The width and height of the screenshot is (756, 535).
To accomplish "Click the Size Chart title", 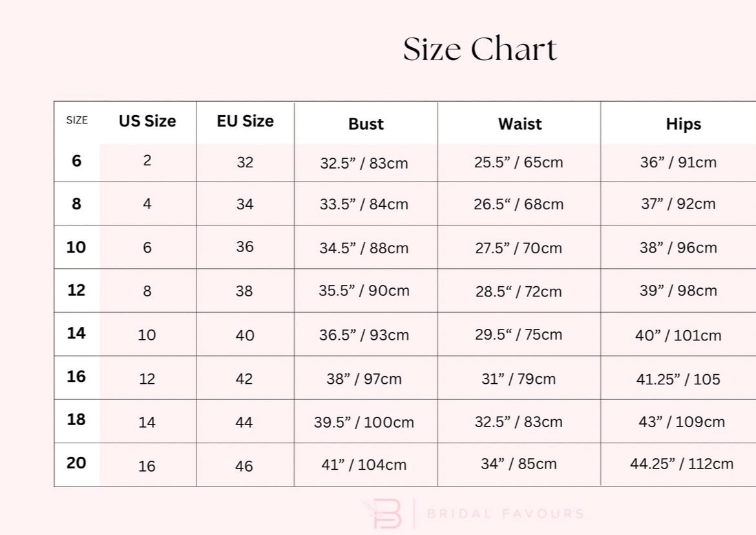I will coord(479,50).
